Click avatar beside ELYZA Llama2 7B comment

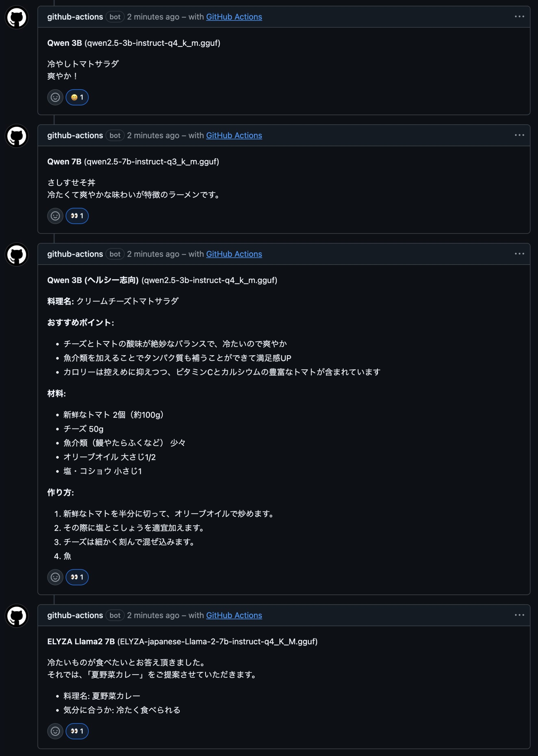[17, 616]
